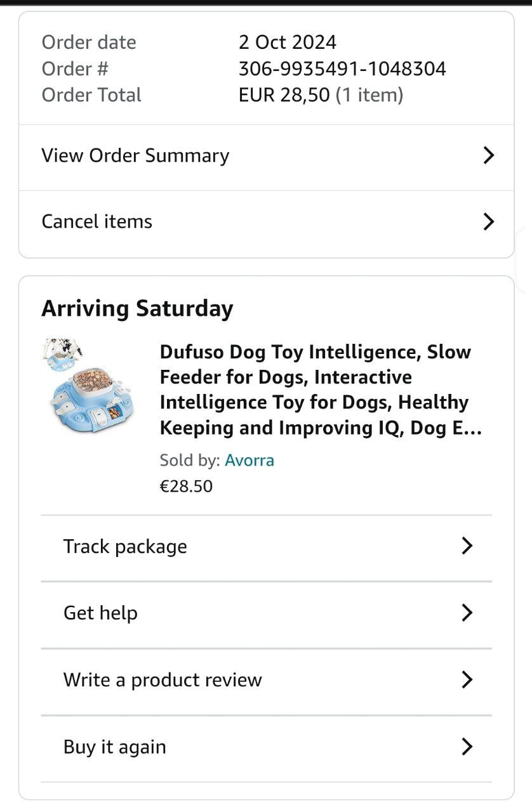Click the EUR 28,50 order total
Image resolution: width=532 pixels, height=812 pixels.
click(x=284, y=95)
